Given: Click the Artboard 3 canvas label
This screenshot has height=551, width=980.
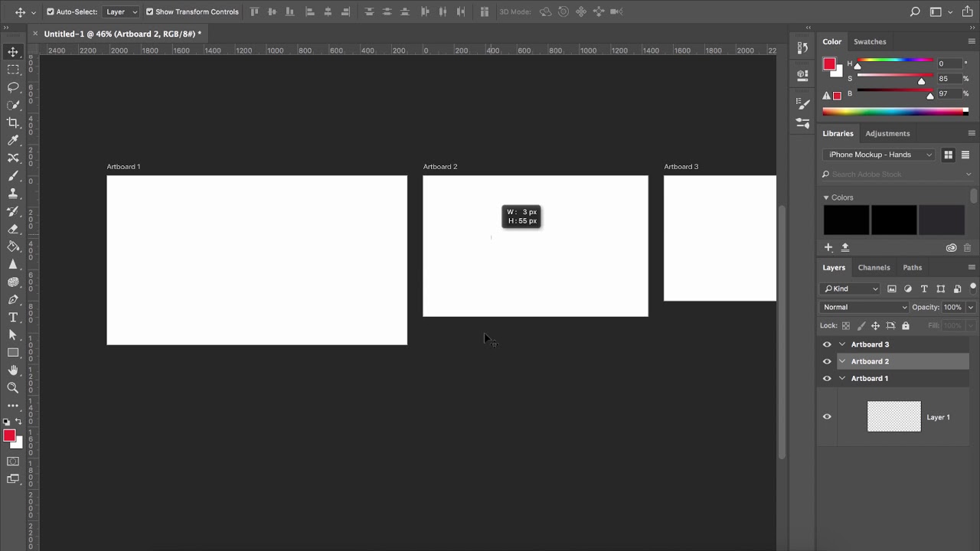Looking at the screenshot, I should coord(681,166).
